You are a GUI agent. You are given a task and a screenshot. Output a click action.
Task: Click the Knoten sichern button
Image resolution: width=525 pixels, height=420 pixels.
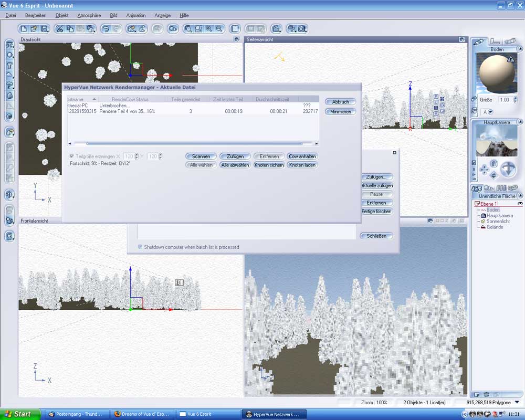pyautogui.click(x=269, y=165)
